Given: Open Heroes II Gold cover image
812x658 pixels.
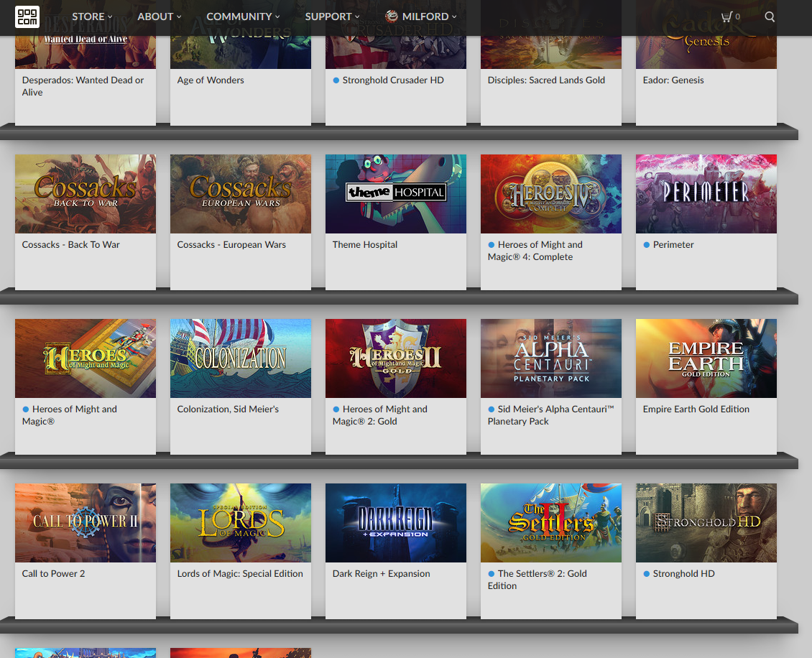Looking at the screenshot, I should click(x=396, y=358).
